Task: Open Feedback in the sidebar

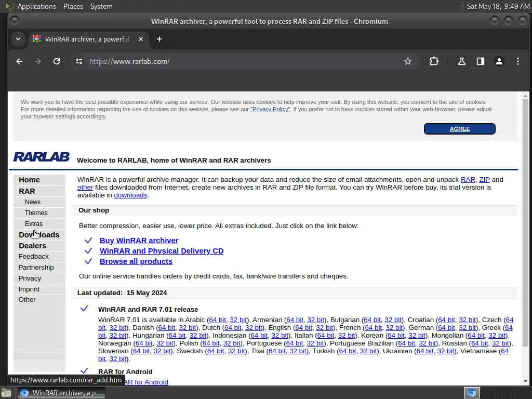Action: coord(34,257)
